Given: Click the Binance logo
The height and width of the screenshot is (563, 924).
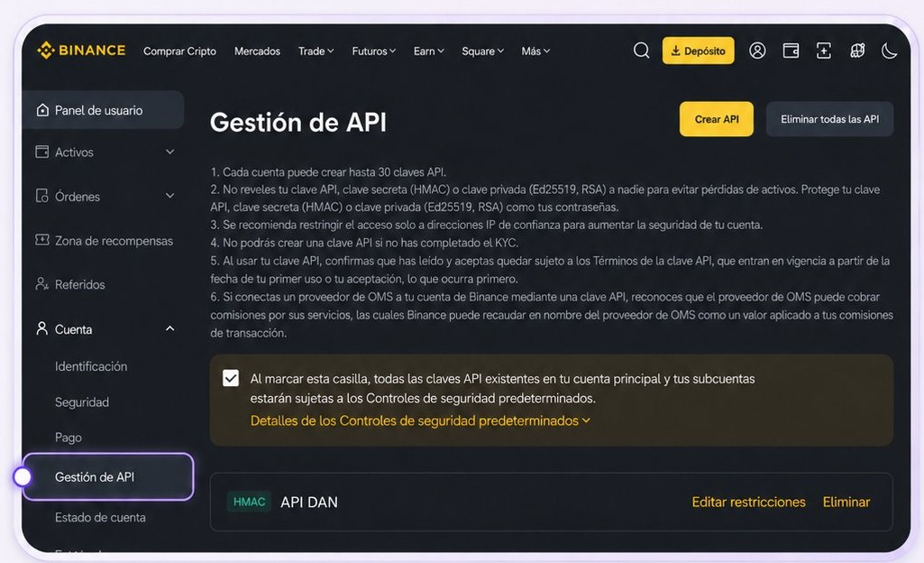Looking at the screenshot, I should [81, 51].
